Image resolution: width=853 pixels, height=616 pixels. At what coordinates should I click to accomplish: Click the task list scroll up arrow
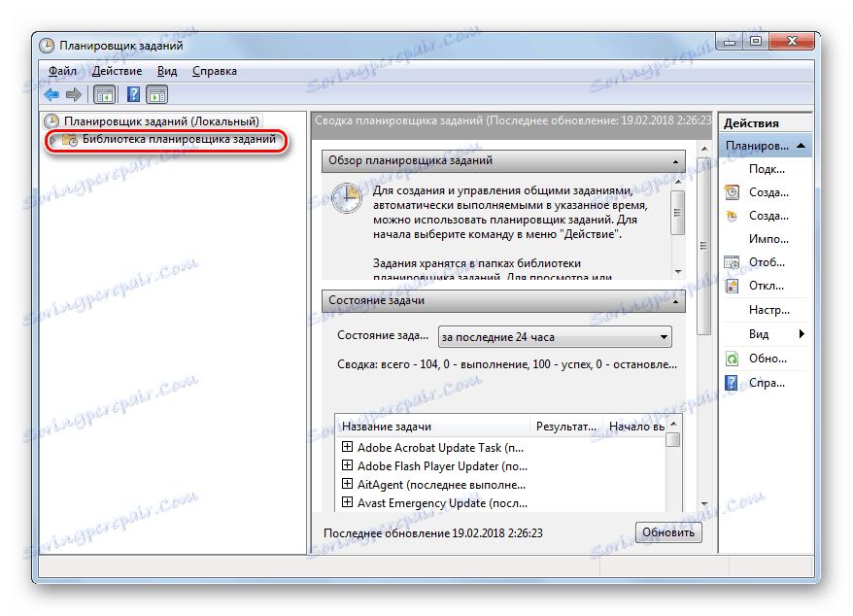coord(673,424)
